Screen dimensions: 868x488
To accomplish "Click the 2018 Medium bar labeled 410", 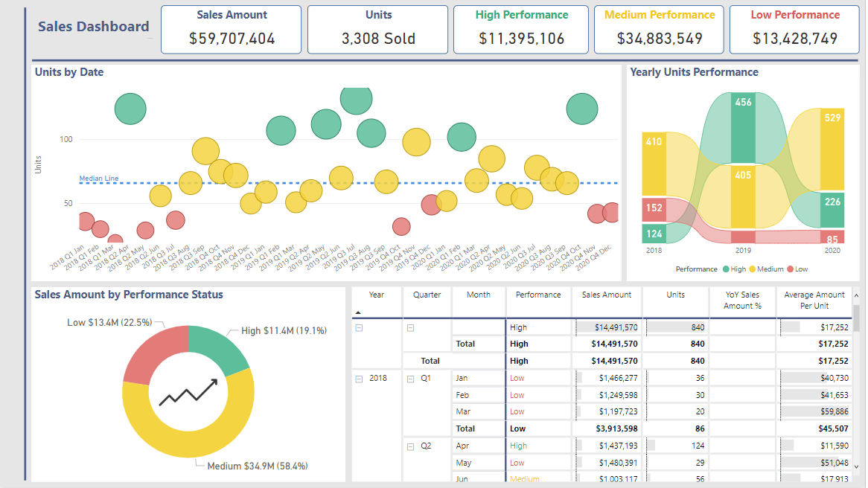I will (654, 164).
